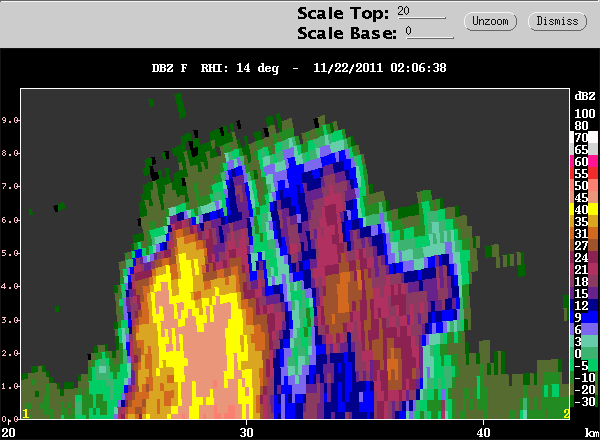
Task: Edit the Scale Base value field
Action: tap(429, 32)
